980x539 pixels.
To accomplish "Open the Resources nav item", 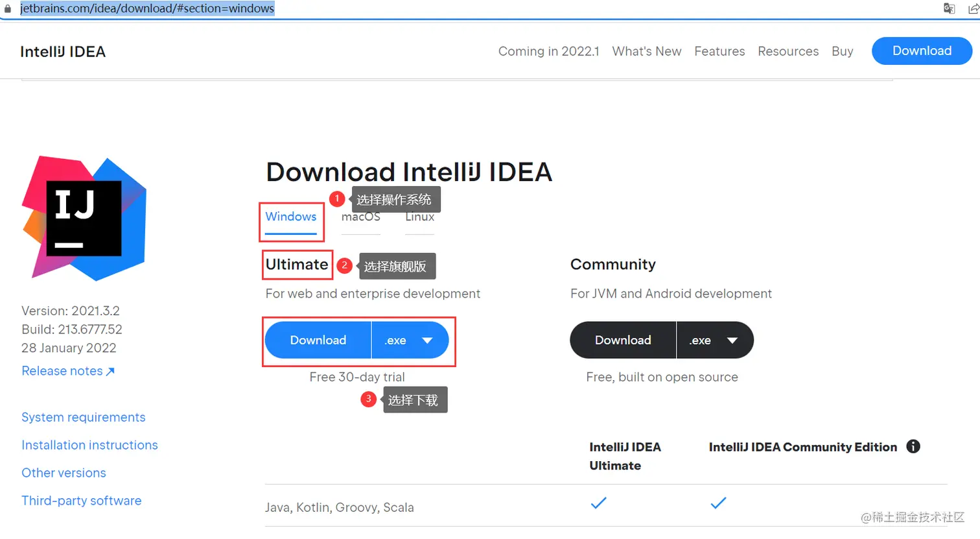I will [788, 51].
